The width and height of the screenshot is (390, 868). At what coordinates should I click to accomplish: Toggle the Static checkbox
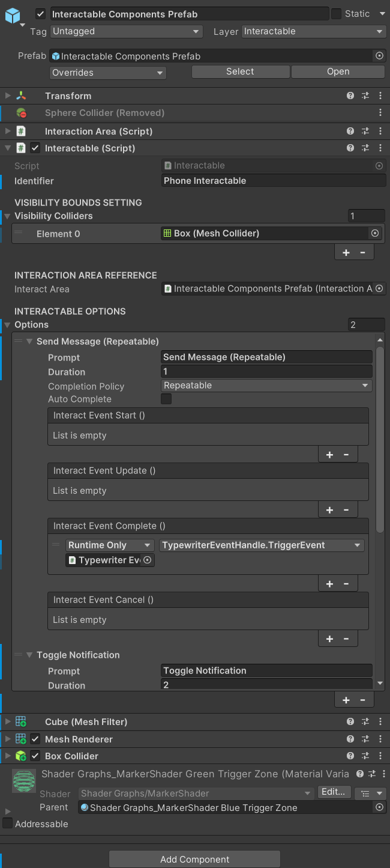pos(337,14)
